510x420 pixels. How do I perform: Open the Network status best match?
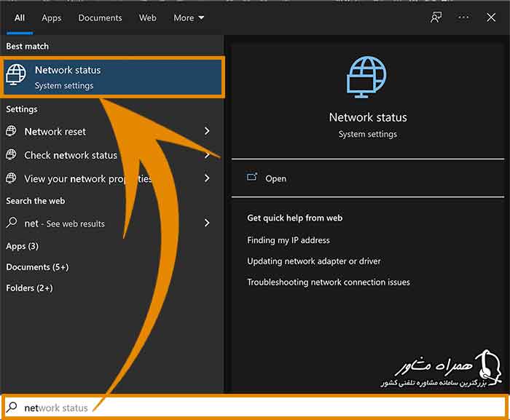pyautogui.click(x=112, y=77)
